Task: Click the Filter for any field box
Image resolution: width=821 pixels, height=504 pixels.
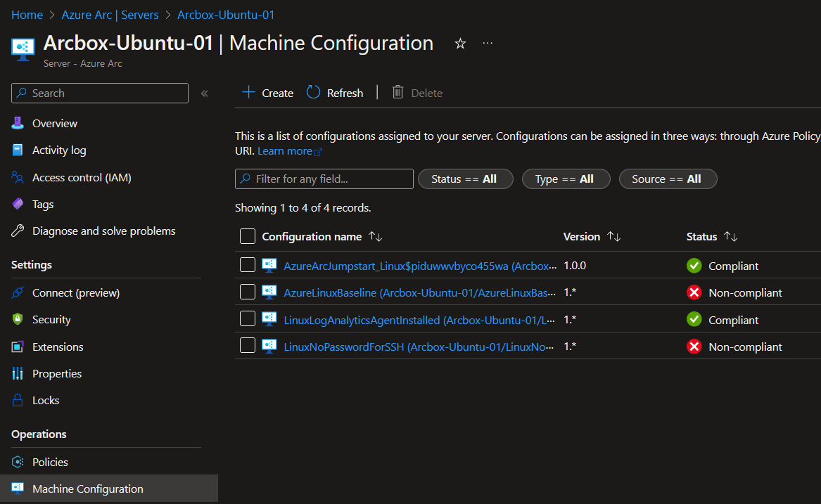Action: tap(324, 179)
